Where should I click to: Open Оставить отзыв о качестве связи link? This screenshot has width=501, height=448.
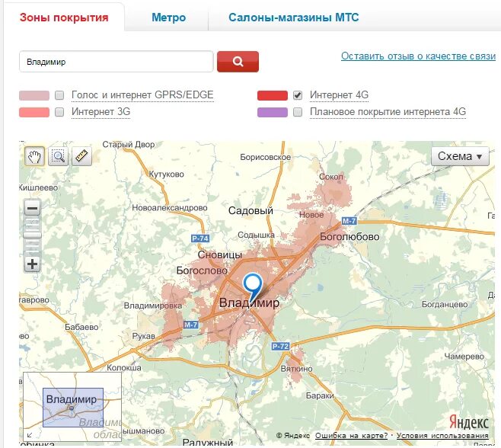(418, 56)
